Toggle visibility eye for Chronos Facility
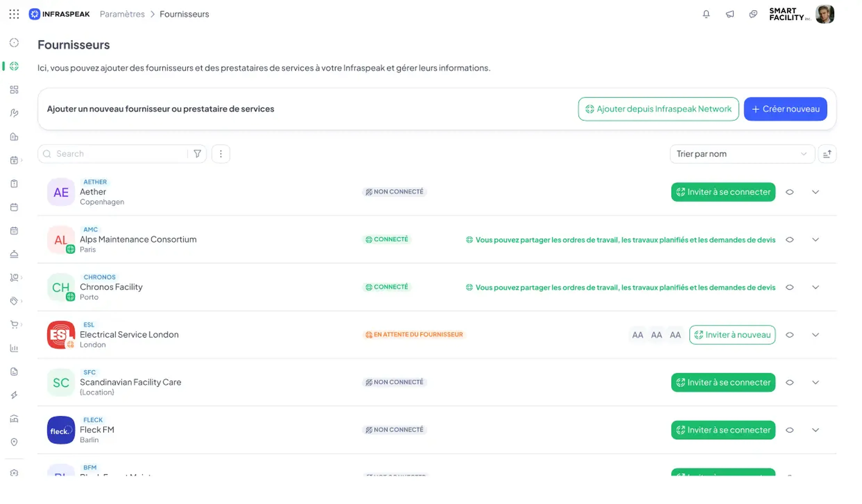Image resolution: width=862 pixels, height=504 pixels. tap(790, 287)
